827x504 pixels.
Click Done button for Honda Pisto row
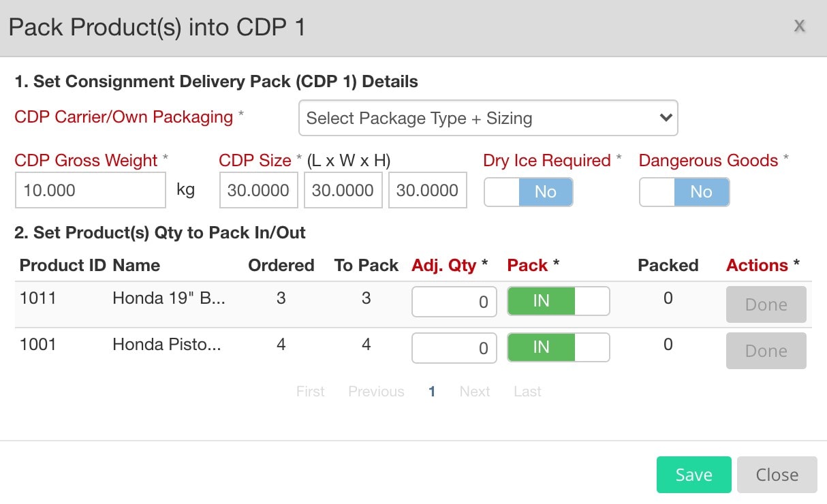766,351
